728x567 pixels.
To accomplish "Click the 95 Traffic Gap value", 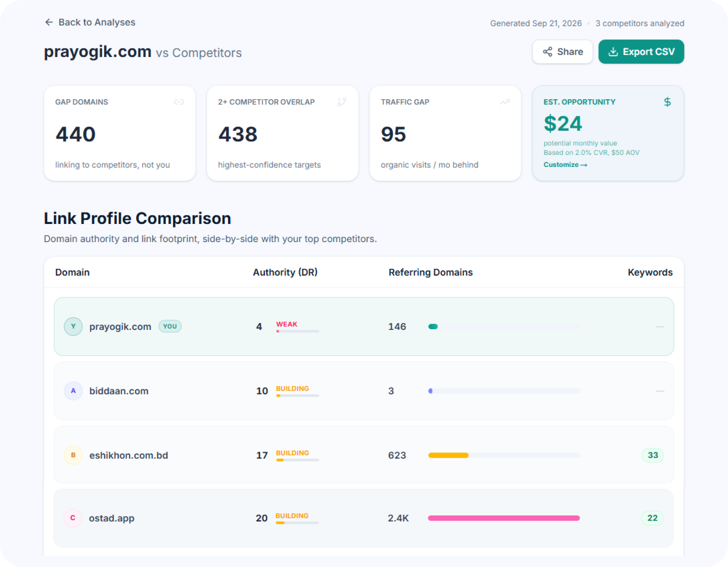I will (393, 134).
